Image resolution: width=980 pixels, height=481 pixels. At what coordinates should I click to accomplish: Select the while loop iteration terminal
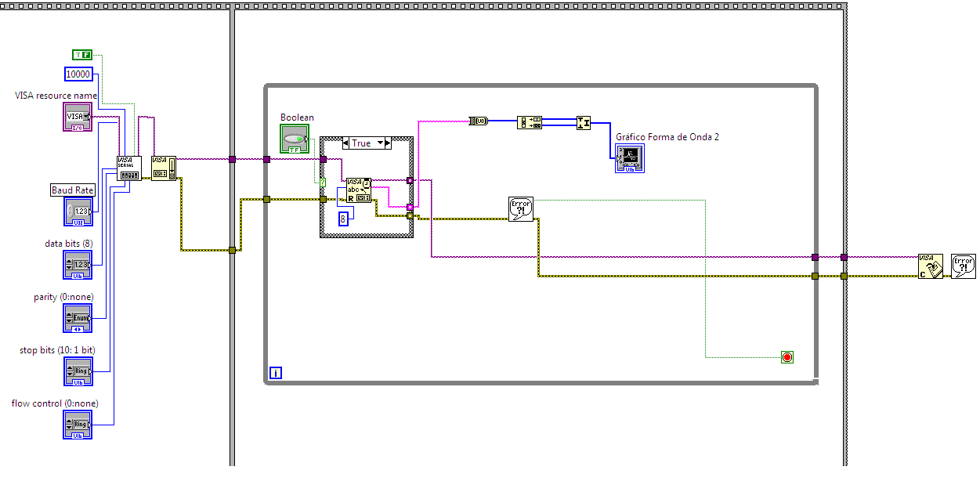point(275,373)
